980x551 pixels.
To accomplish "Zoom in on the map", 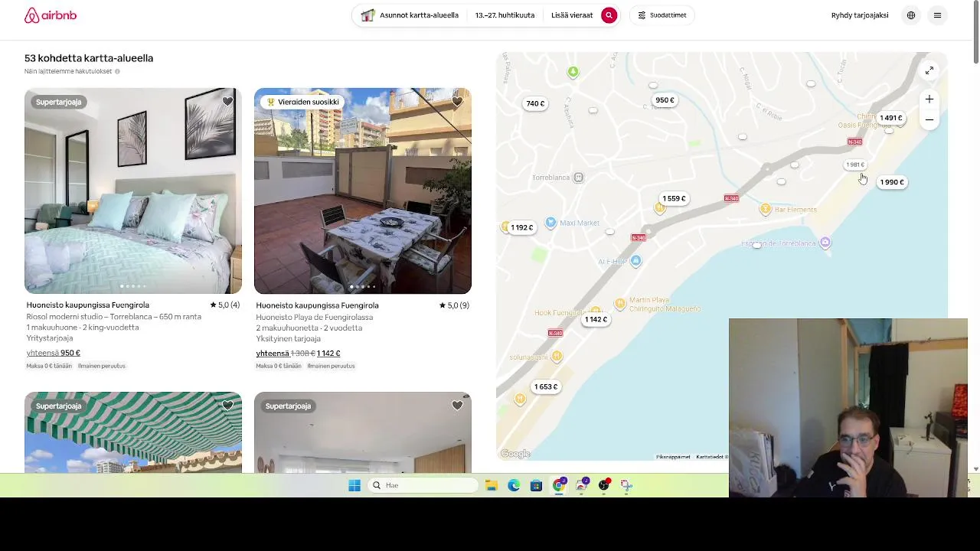I will pyautogui.click(x=929, y=99).
